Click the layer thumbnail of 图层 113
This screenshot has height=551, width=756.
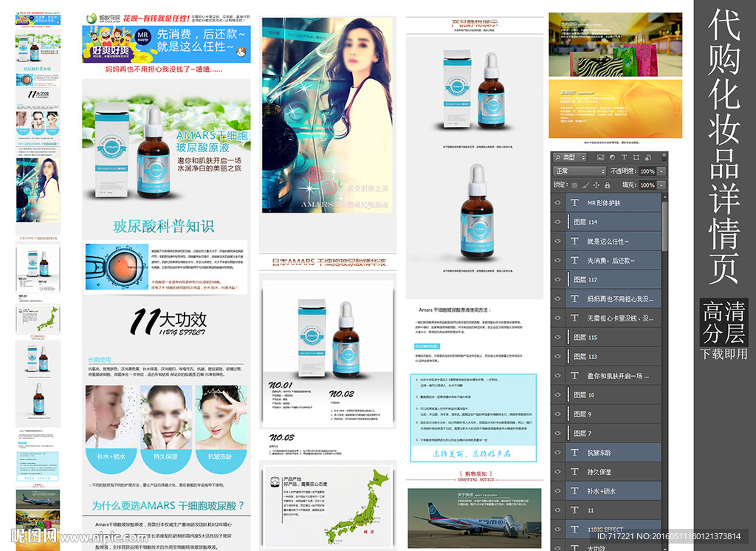coord(568,356)
